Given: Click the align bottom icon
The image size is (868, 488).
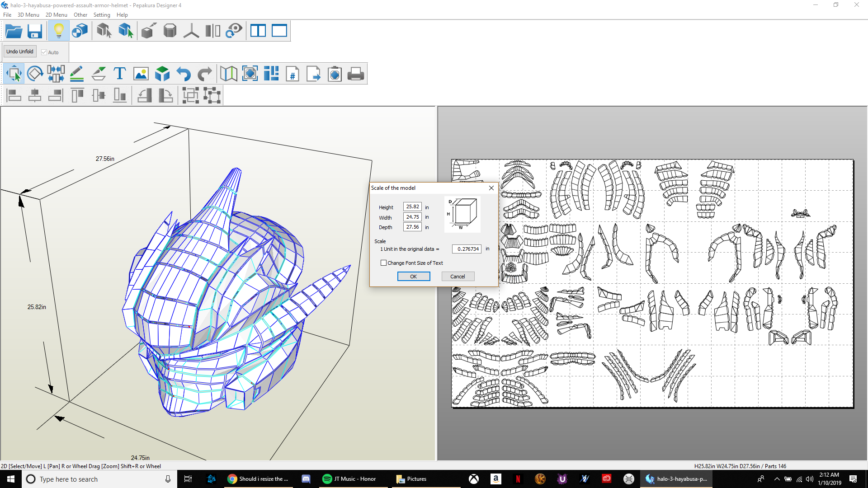Looking at the screenshot, I should (120, 95).
